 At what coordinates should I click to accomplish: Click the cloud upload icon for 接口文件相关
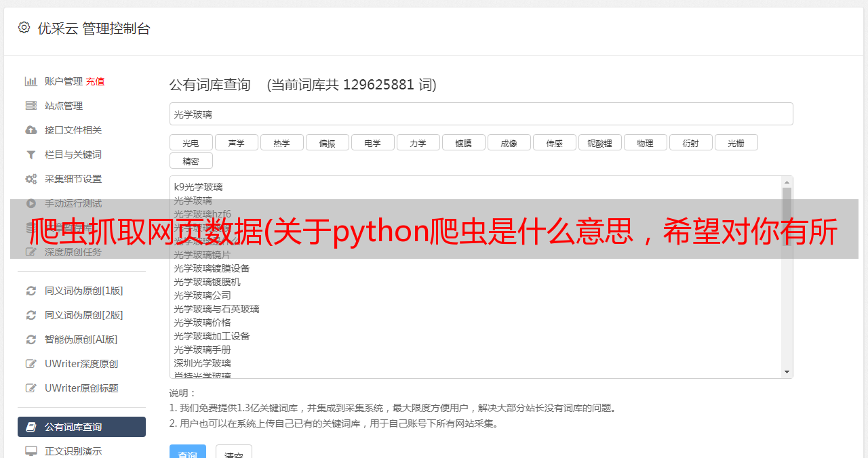[x=31, y=130]
